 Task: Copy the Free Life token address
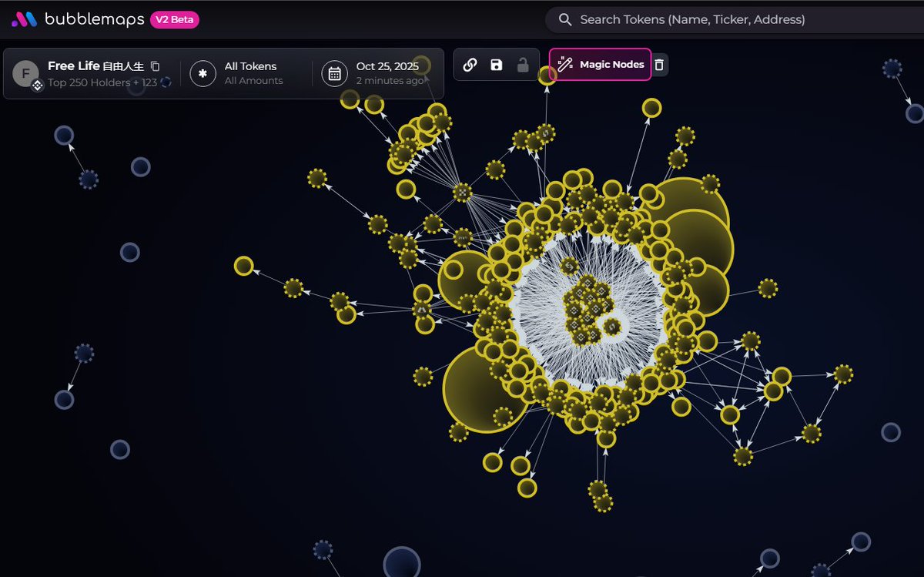(155, 66)
